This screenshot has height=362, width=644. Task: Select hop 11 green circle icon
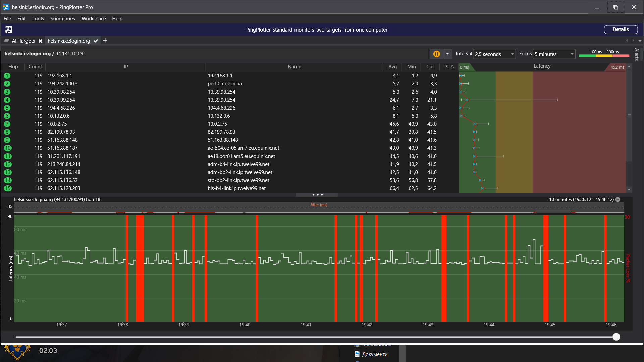click(8, 156)
